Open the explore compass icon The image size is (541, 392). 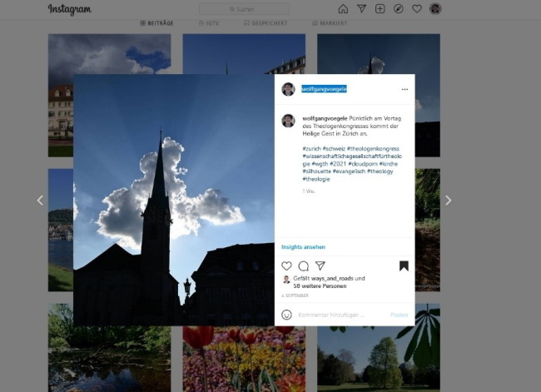click(x=399, y=8)
